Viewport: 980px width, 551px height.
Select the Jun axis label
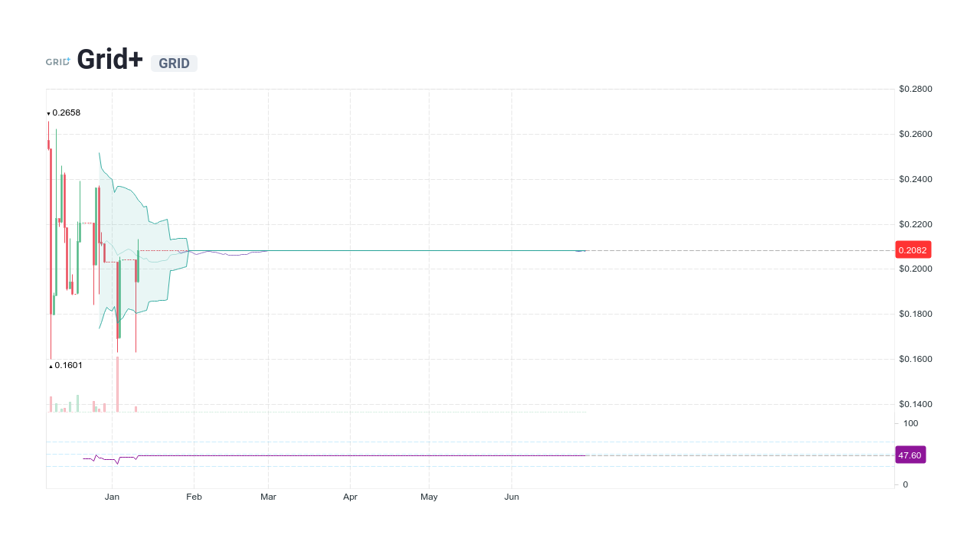pyautogui.click(x=511, y=497)
